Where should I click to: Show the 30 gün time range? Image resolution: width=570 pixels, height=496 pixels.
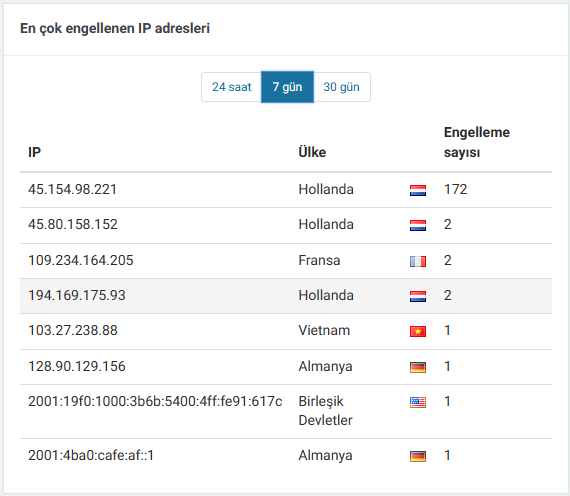[342, 87]
